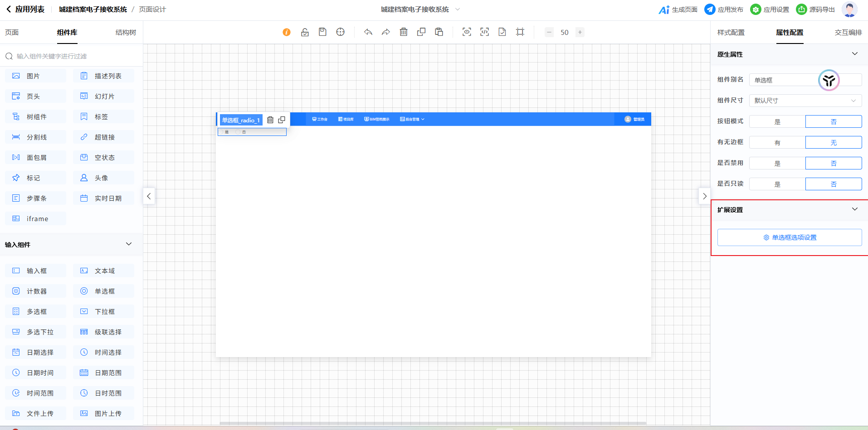Click the 单选框选项设置 button
Screen dimensions: 868x430
[x=790, y=237]
